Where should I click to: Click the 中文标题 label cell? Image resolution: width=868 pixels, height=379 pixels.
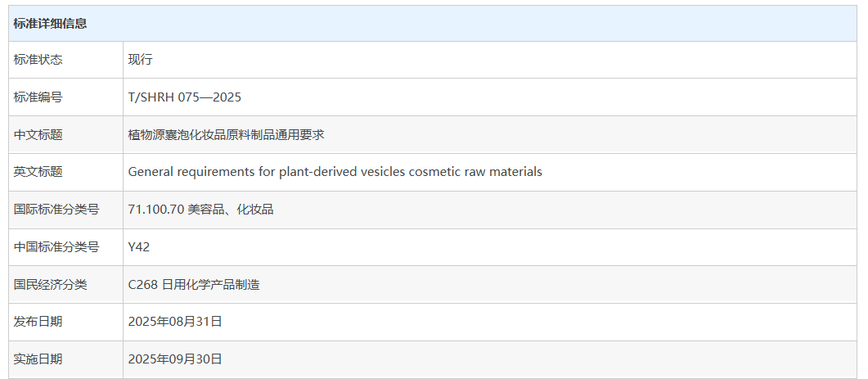click(x=38, y=135)
